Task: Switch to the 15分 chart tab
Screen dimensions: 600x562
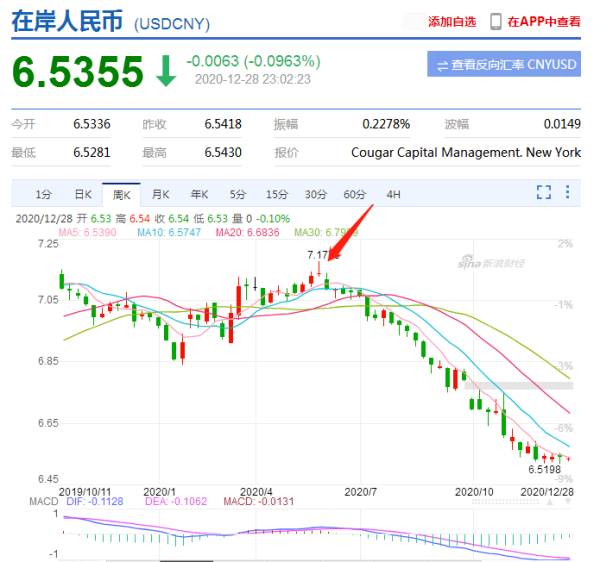Action: coord(277,194)
